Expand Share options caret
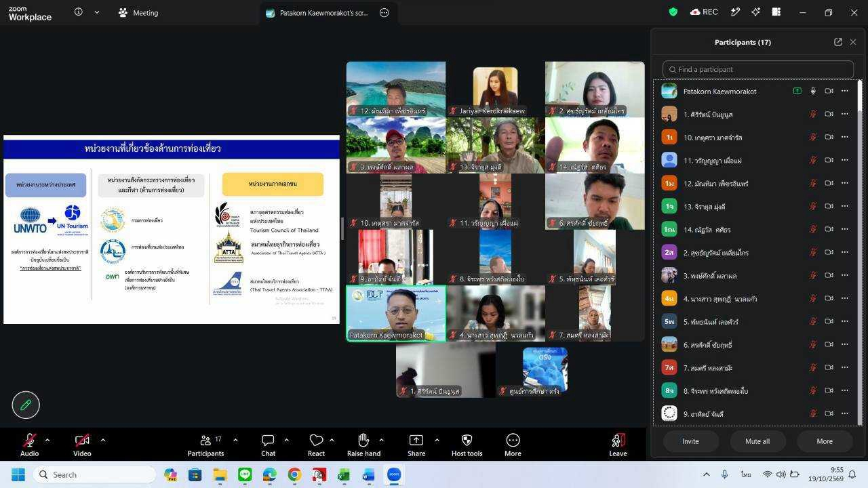868x488 pixels. coord(437,440)
